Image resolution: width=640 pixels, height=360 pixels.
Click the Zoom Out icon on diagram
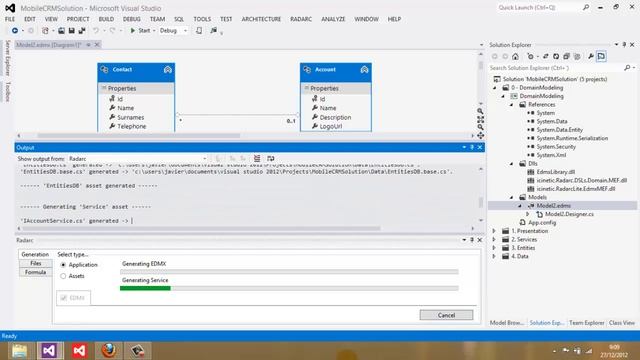tap(480, 127)
